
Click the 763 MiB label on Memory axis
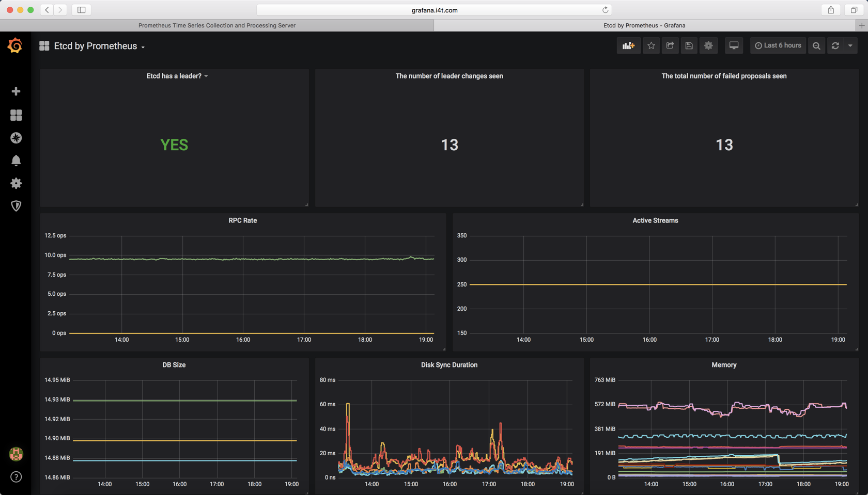click(x=605, y=380)
